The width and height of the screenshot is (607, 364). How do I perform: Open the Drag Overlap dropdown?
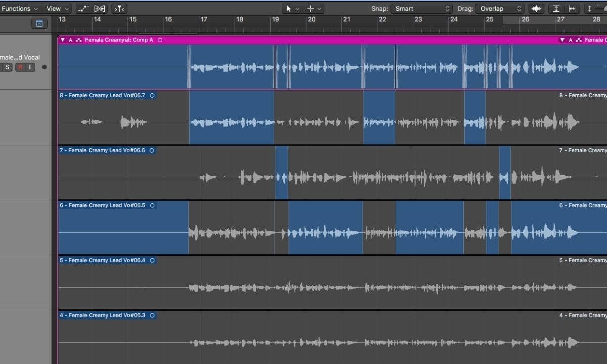coord(500,8)
